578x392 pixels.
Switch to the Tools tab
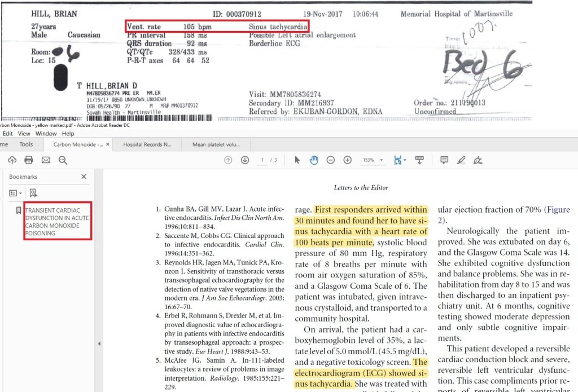tap(26, 144)
